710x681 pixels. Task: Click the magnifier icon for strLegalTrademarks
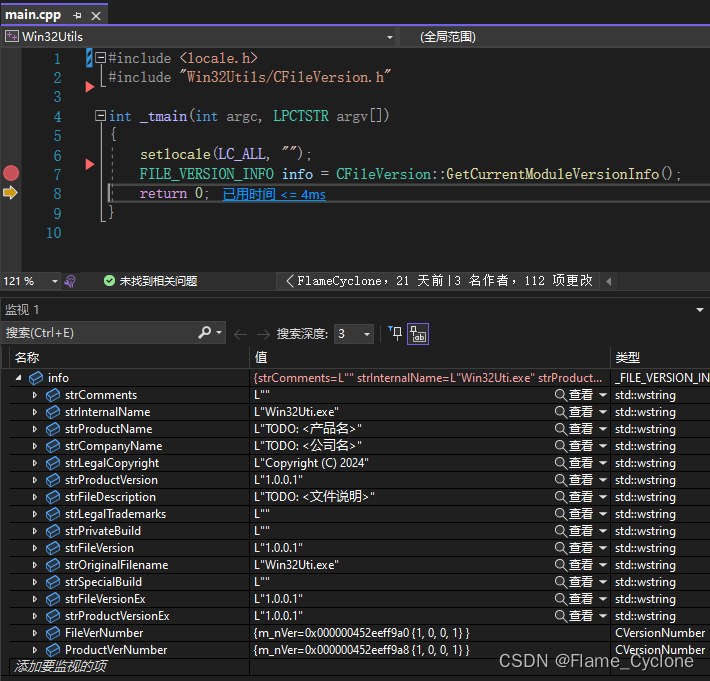tap(560, 514)
